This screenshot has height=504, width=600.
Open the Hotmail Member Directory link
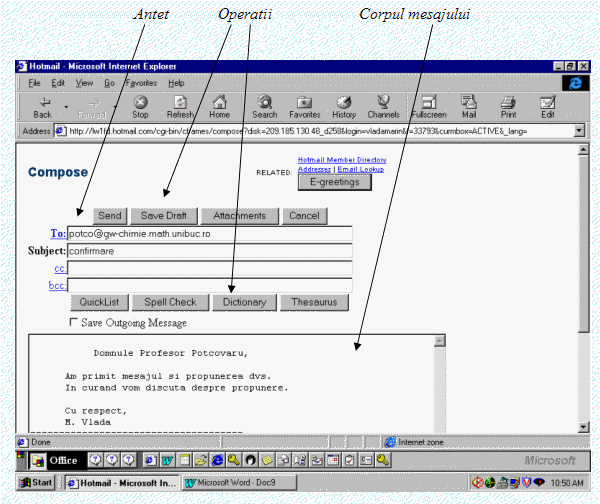[x=340, y=160]
